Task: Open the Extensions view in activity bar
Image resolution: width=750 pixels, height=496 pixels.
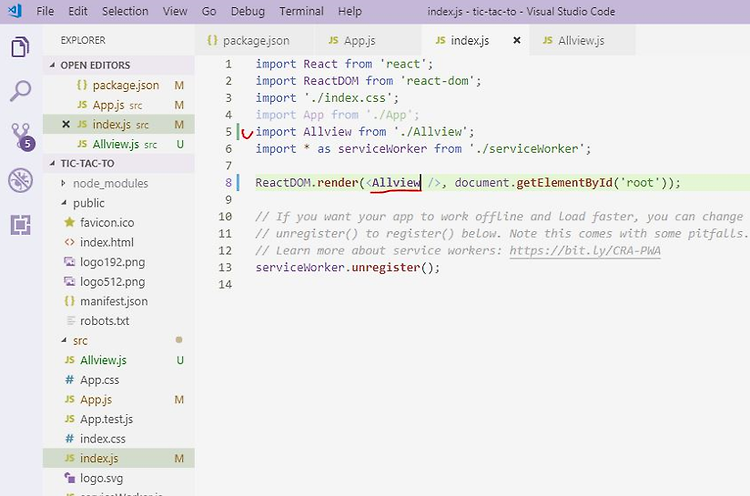Action: coord(21,224)
